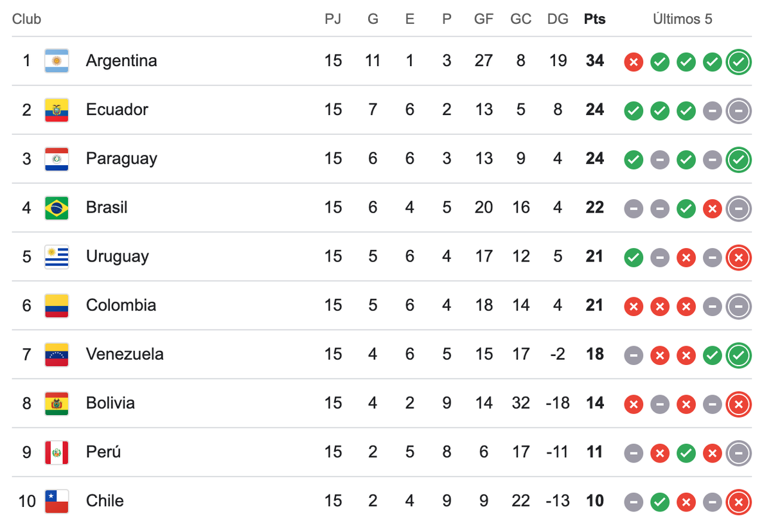Select the Club column header
Image resolution: width=771 pixels, height=532 pixels.
[x=26, y=19]
